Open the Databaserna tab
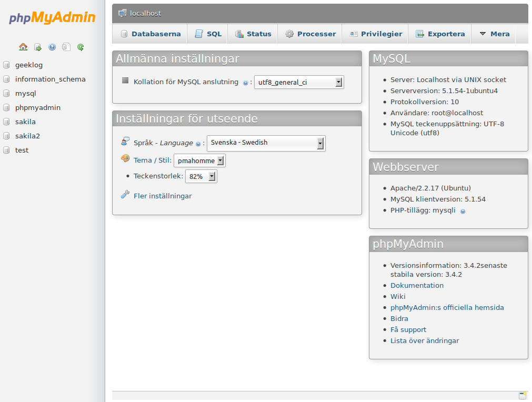 (150, 34)
